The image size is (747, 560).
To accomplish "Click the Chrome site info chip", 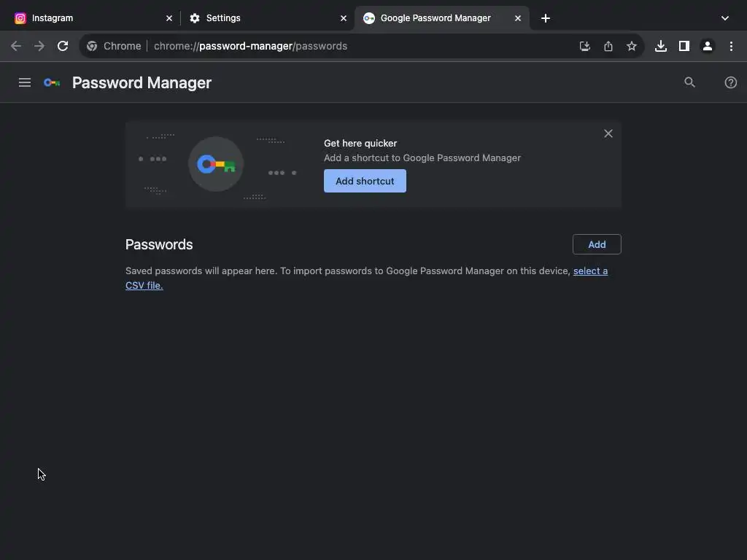I will (x=114, y=46).
